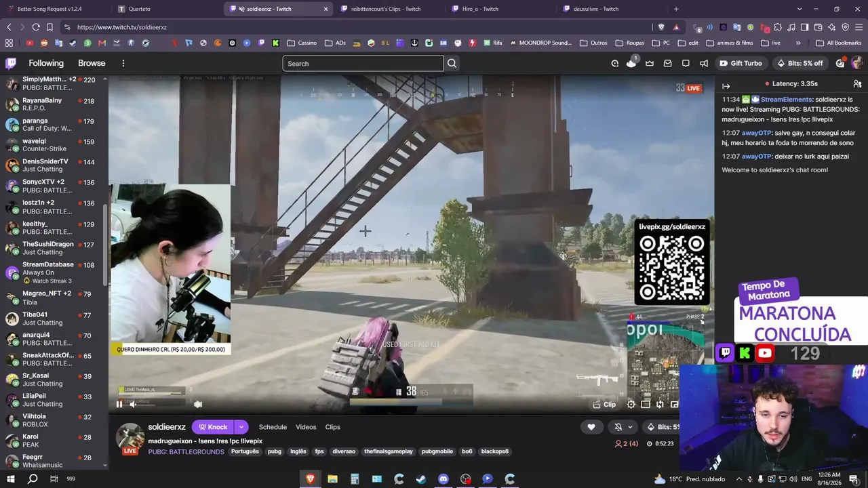Reload the current page
The width and height of the screenshot is (868, 488).
(36, 27)
